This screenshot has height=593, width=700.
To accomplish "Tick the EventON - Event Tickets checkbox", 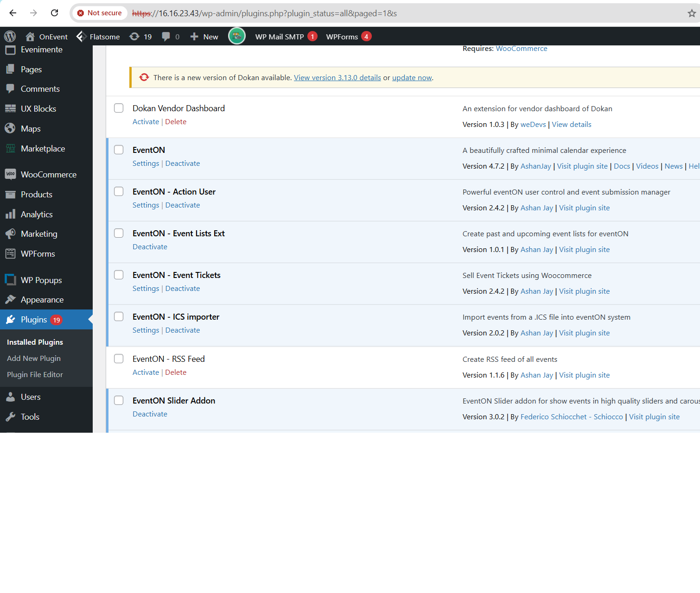I will [119, 275].
